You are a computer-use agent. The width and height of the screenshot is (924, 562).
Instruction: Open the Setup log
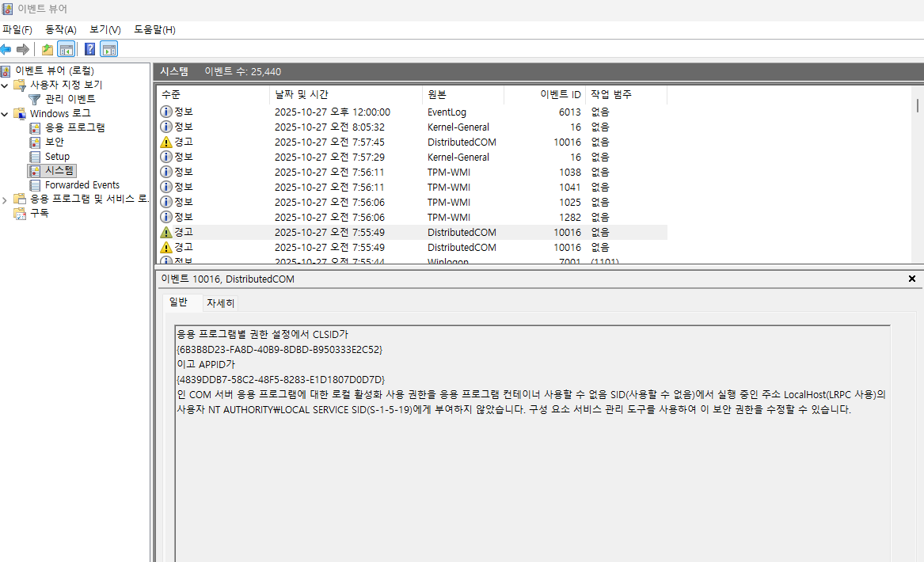pyautogui.click(x=57, y=156)
